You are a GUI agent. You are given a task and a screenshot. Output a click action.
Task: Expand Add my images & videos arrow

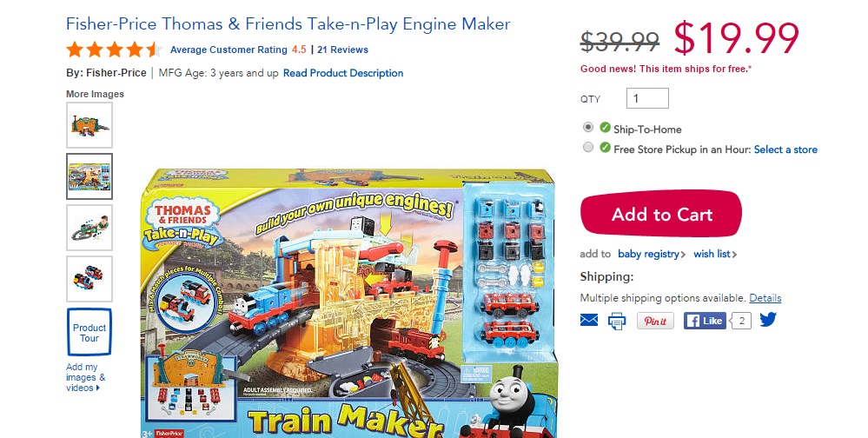point(84,377)
